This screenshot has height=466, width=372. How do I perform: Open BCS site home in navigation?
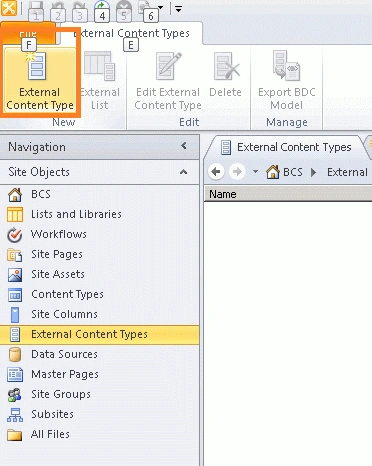100,194
